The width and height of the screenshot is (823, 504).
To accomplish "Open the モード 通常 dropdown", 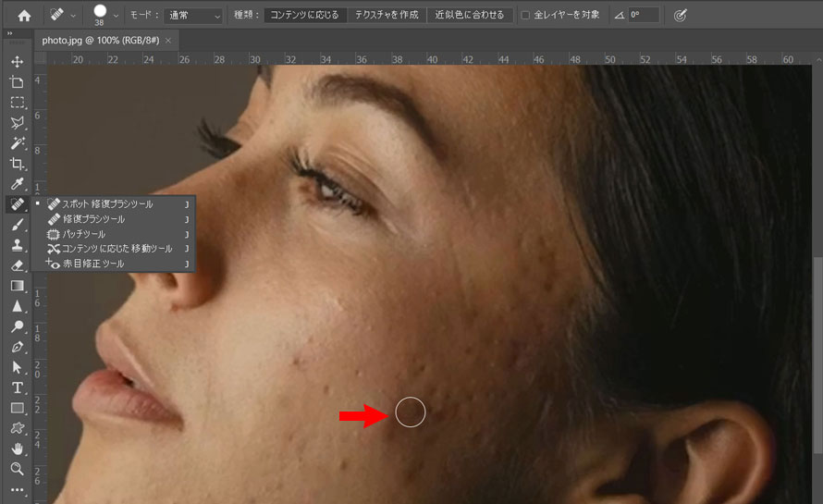I will point(193,16).
